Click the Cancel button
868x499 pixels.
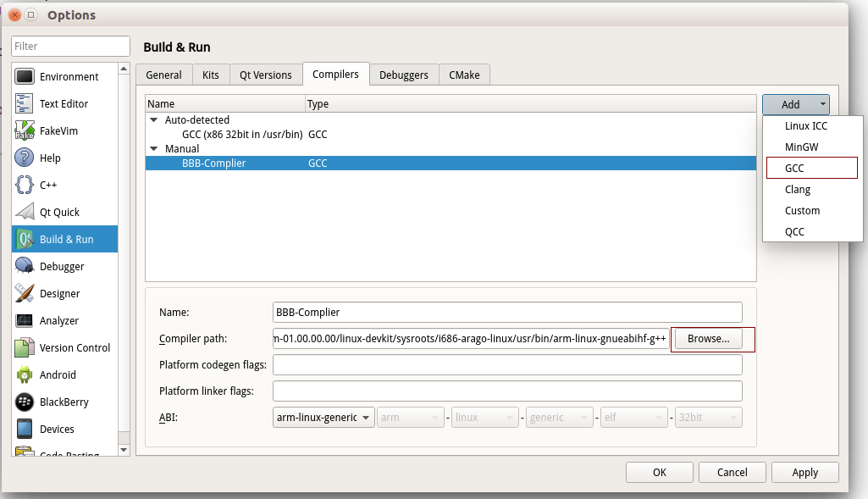click(x=733, y=473)
